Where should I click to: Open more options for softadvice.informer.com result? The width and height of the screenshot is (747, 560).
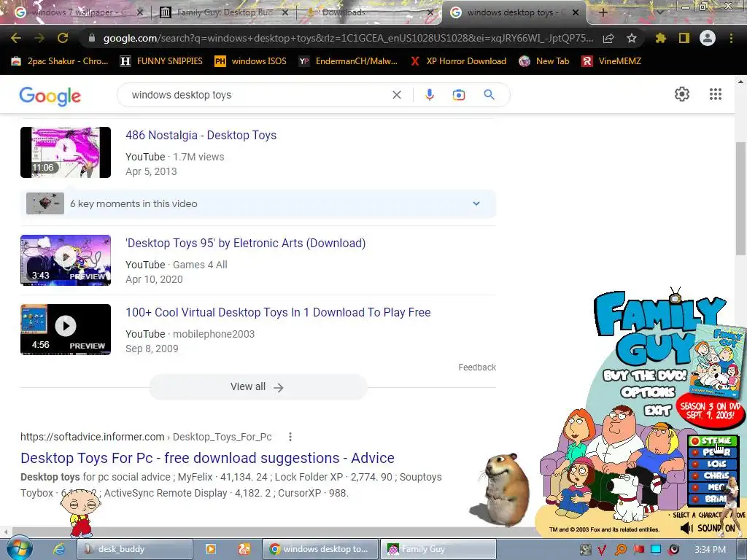click(x=290, y=437)
